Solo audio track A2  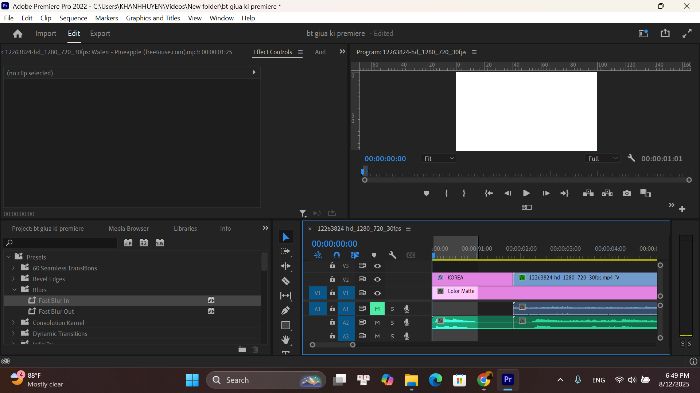[392, 322]
